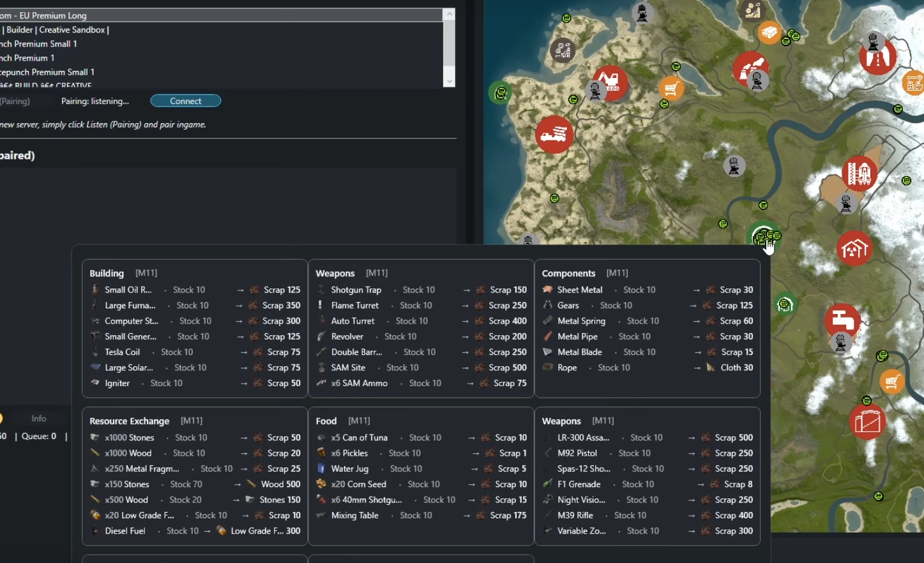Click the red Excavator monument icon

pyautogui.click(x=610, y=82)
